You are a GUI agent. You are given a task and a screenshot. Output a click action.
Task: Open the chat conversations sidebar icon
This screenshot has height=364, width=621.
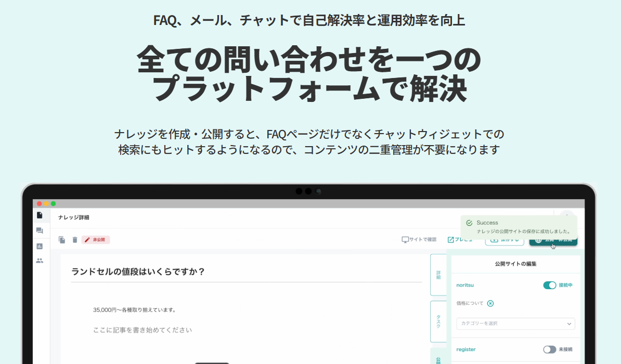(40, 230)
